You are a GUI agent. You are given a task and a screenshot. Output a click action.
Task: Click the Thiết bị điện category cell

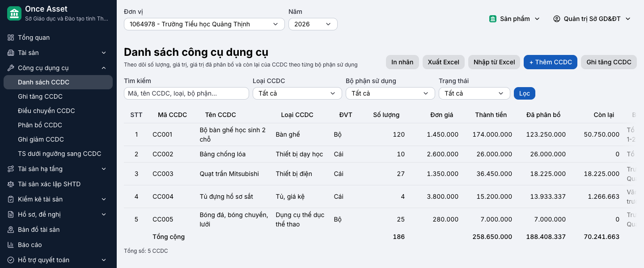294,174
